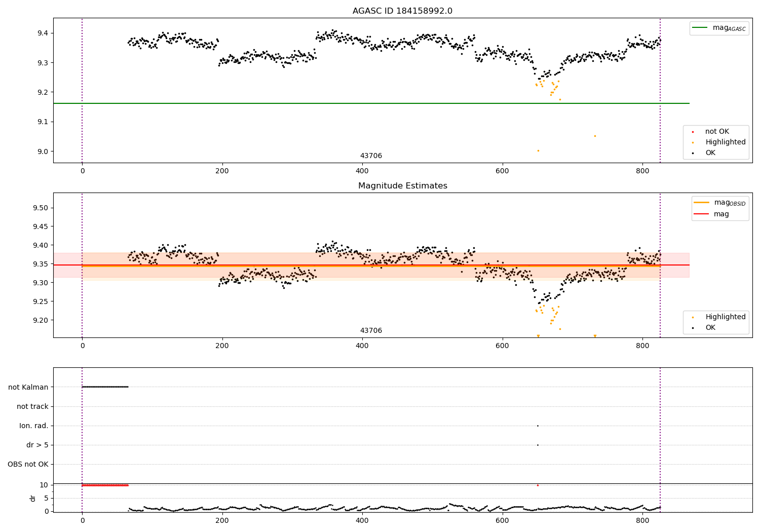Click the 'not OK' legend entry in top plot
Image resolution: width=760 pixels, height=532 pixels.
tap(710, 132)
